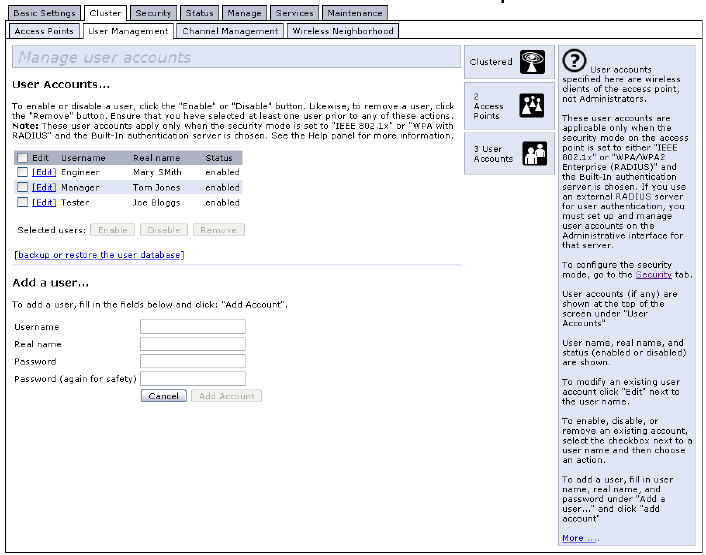
Task: Click the Clustered status icon
Action: 531,63
